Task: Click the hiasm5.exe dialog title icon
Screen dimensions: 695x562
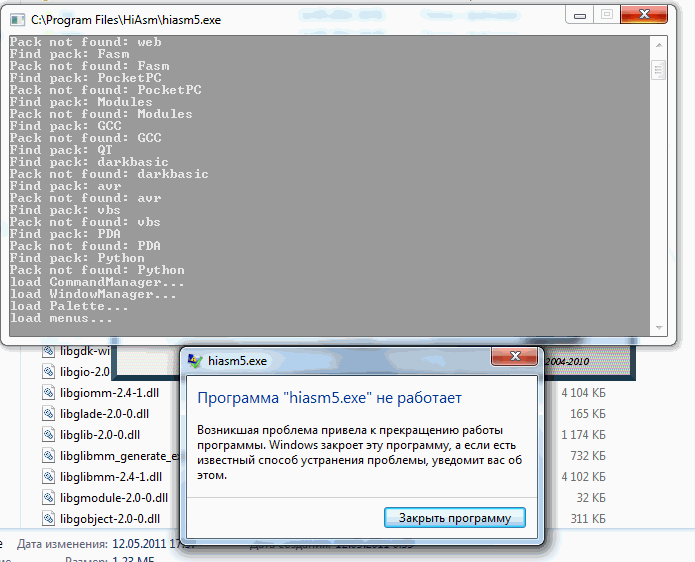Action: pos(194,361)
